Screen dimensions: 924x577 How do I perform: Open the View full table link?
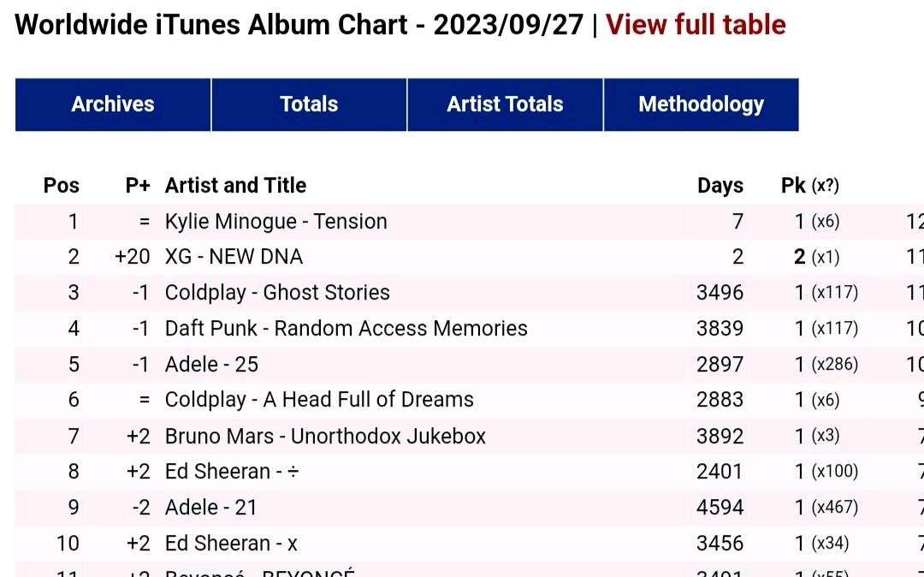point(696,25)
